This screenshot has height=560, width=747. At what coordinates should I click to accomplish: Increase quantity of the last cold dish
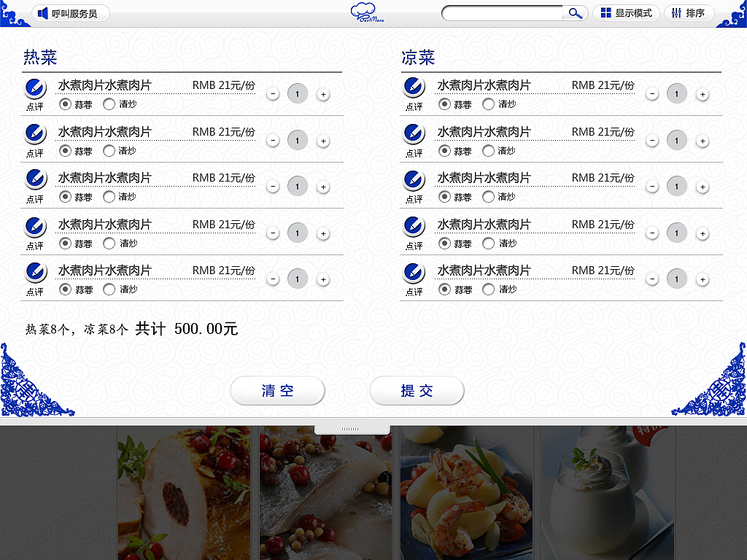point(702,279)
